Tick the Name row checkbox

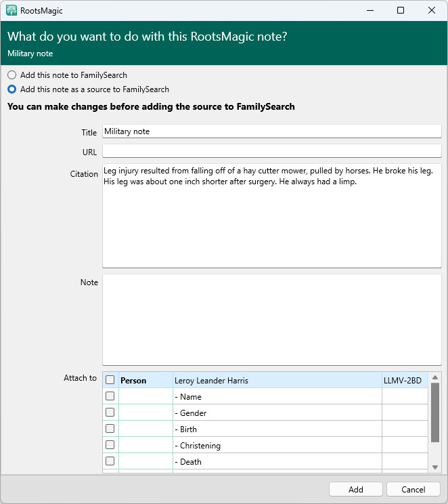[x=110, y=396]
